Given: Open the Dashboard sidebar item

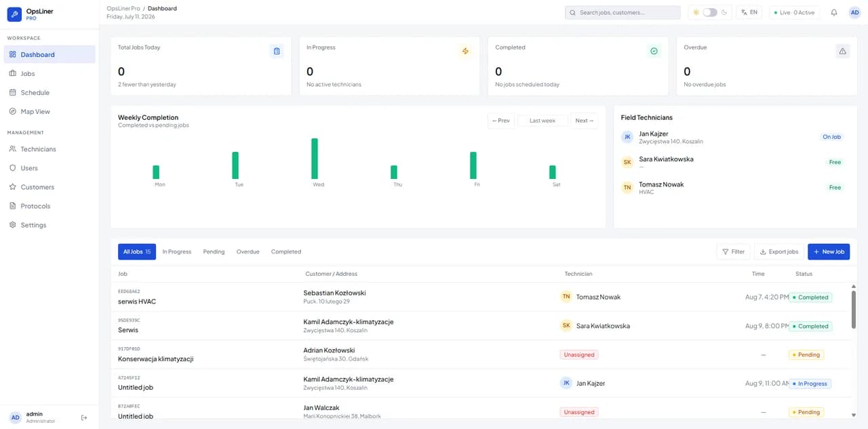Looking at the screenshot, I should [49, 54].
